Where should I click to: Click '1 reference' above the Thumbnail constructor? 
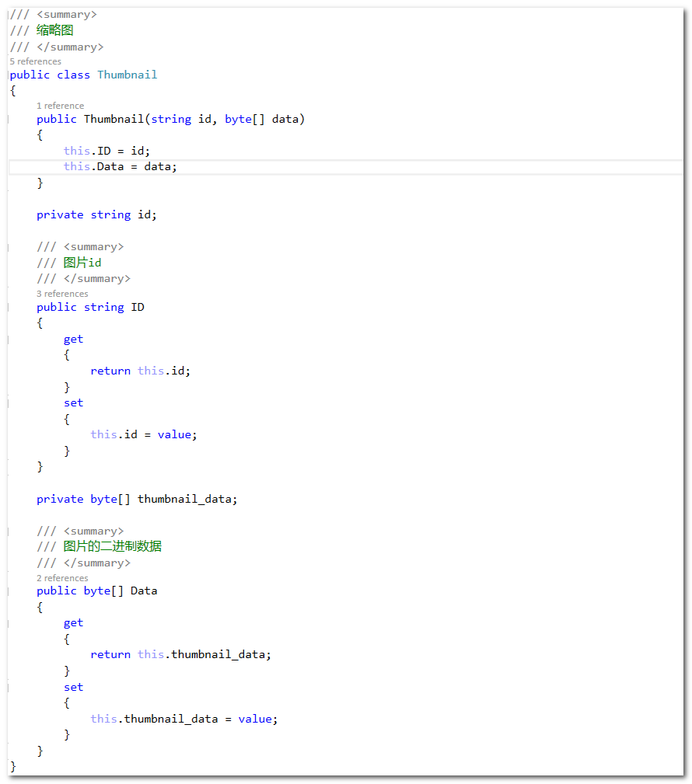[60, 106]
